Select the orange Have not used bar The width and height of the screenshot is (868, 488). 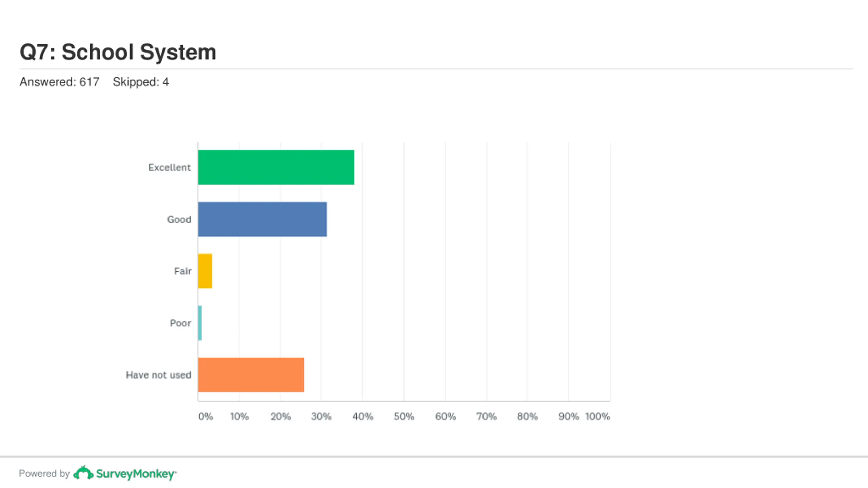(251, 375)
